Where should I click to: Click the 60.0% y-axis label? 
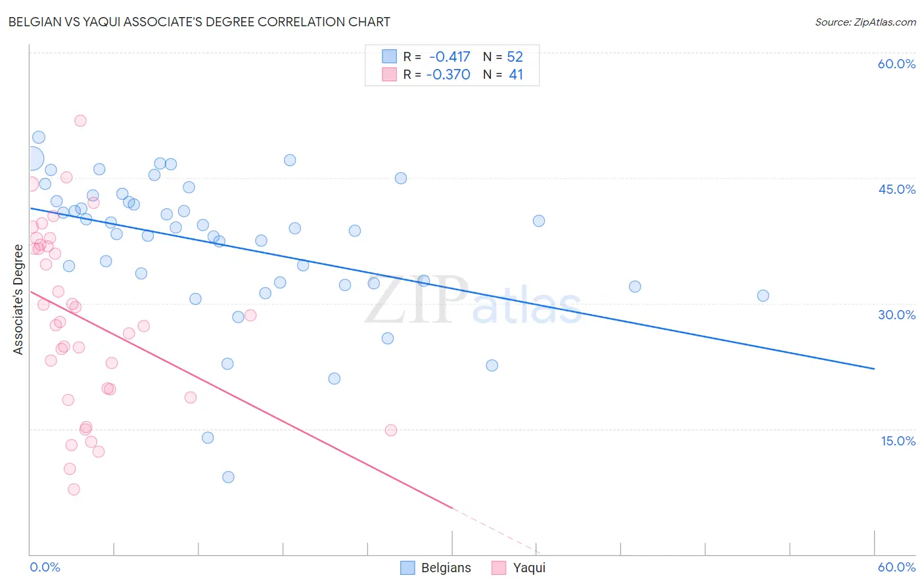point(896,64)
